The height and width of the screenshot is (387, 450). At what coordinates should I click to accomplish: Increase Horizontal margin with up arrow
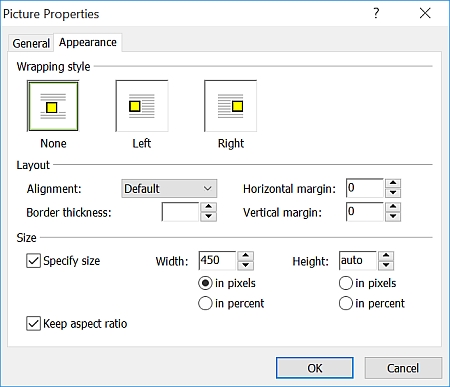(x=393, y=183)
